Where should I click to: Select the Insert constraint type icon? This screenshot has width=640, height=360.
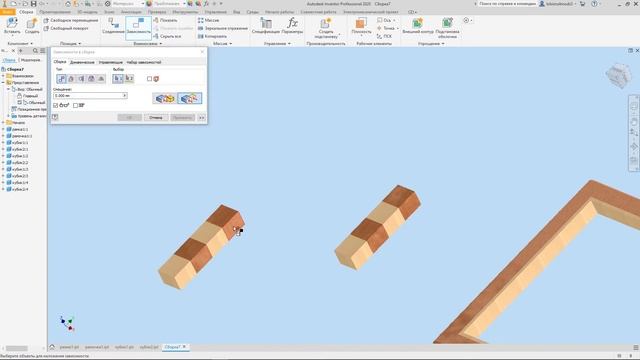(91, 78)
